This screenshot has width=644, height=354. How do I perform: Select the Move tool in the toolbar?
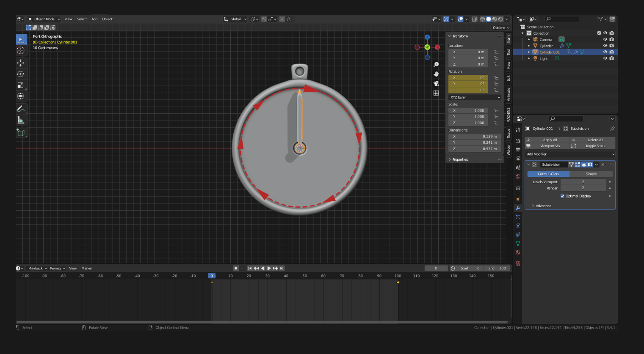[21, 62]
